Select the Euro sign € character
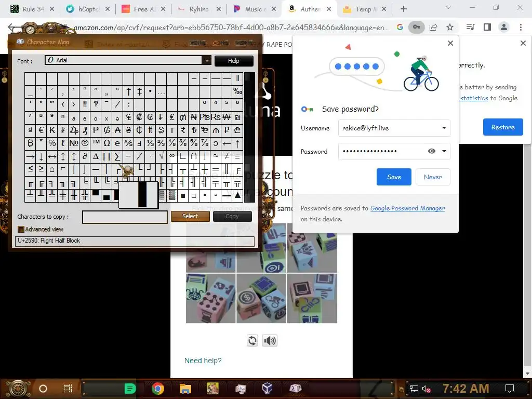This screenshot has height=399, width=532. tap(41, 130)
